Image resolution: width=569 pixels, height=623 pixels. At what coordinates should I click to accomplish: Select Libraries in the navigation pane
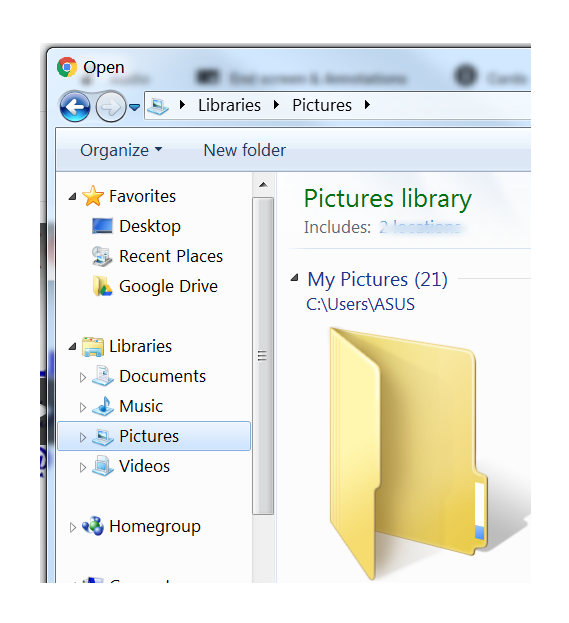tap(140, 346)
